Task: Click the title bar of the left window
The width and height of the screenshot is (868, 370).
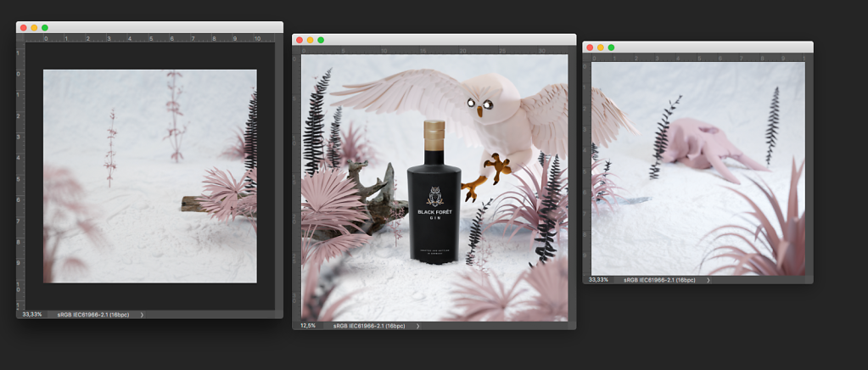Action: [149, 28]
